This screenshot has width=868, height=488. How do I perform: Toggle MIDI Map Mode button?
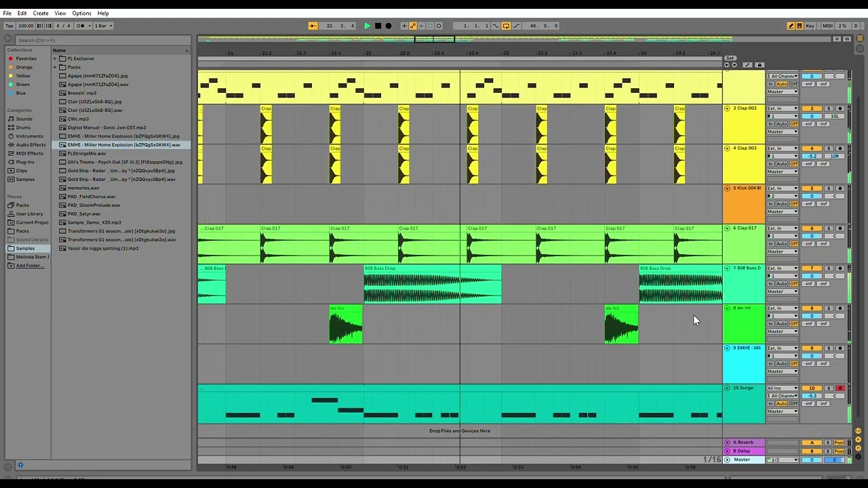tap(828, 26)
